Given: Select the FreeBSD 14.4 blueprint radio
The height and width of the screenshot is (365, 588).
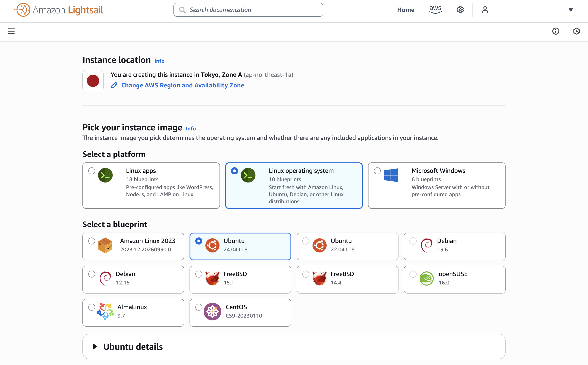Looking at the screenshot, I should 306,274.
